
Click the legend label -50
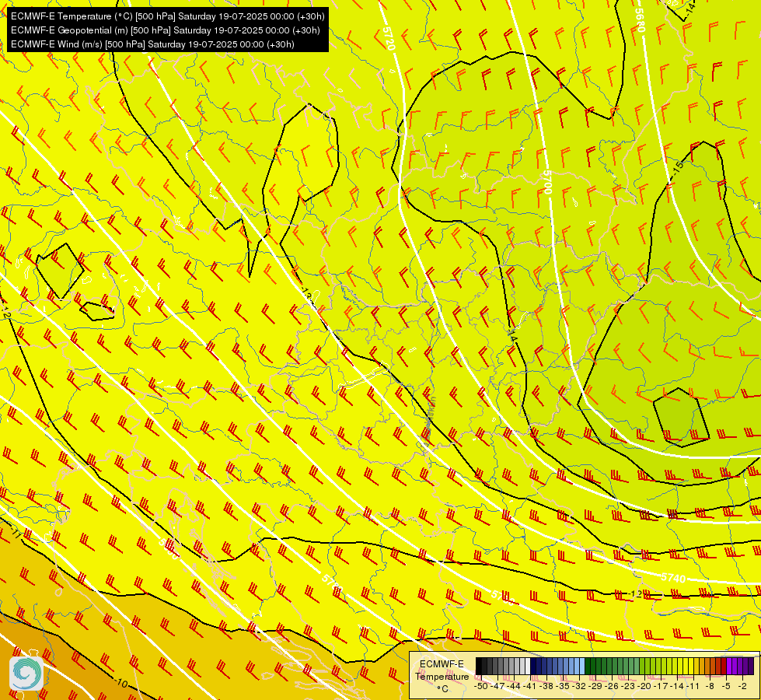[x=481, y=687]
